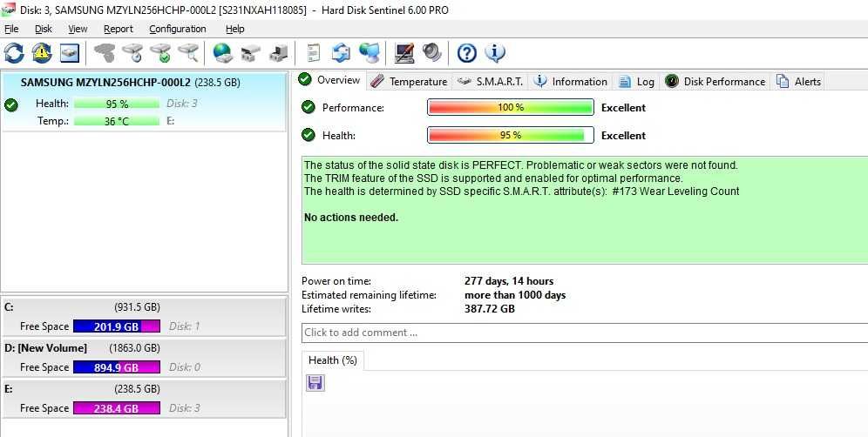Click the drive with computer tower icon

tap(279, 53)
